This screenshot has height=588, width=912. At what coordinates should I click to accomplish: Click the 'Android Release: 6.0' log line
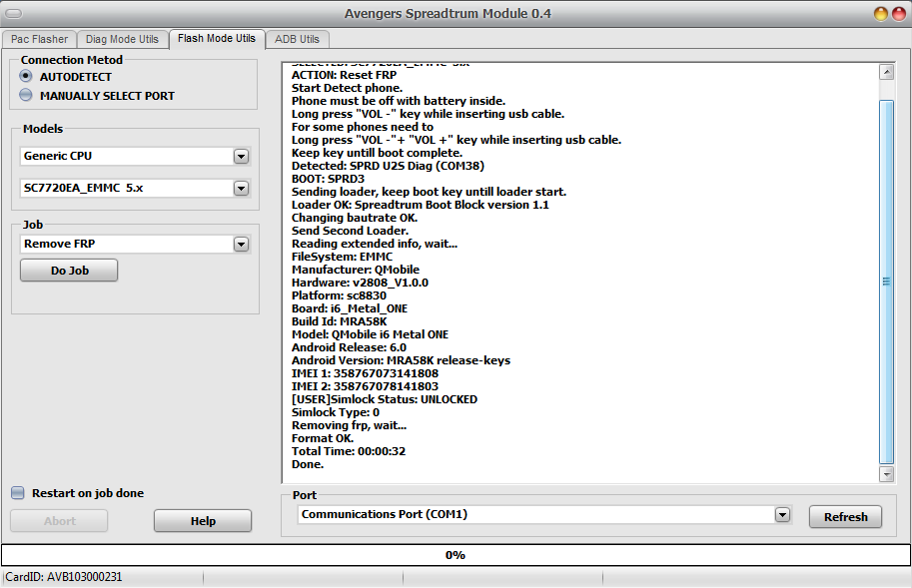[x=349, y=347]
